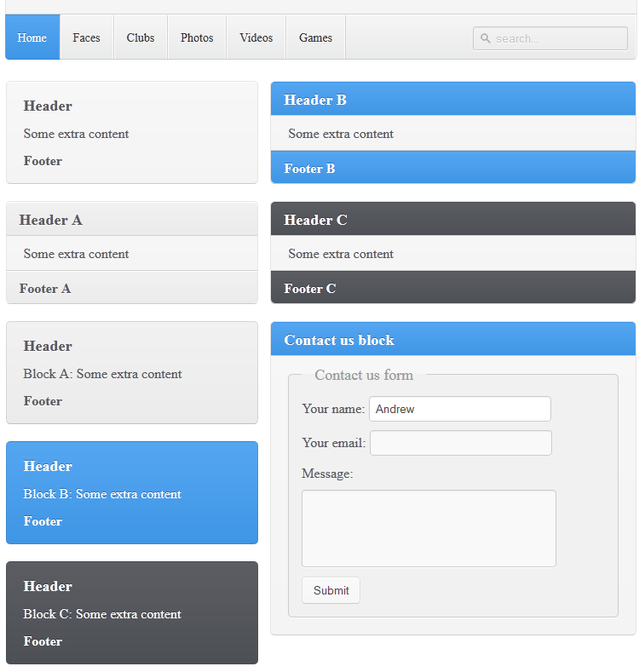Click the blue Header B bar
Viewport: 639px width, 672px height.
click(452, 100)
